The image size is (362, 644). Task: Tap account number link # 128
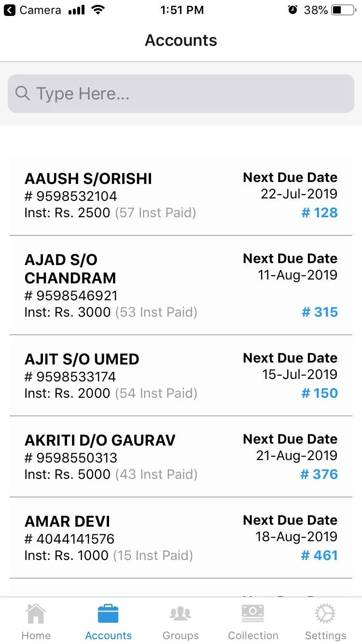tap(320, 212)
